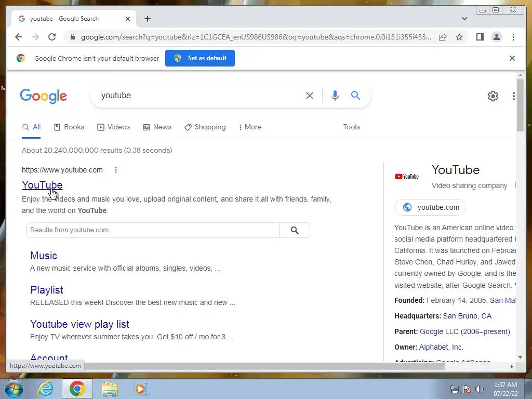Switch to the News tab
Image resolution: width=532 pixels, height=399 pixels.
point(157,127)
